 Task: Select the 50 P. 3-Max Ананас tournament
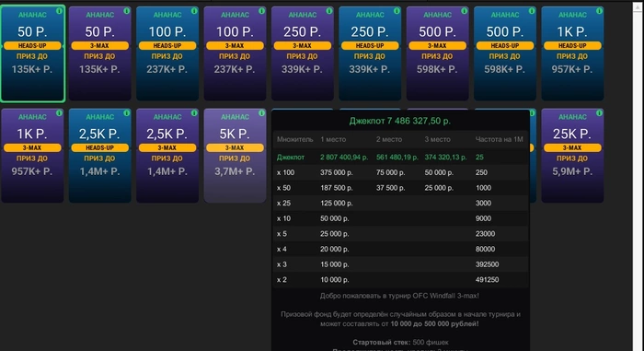point(99,53)
